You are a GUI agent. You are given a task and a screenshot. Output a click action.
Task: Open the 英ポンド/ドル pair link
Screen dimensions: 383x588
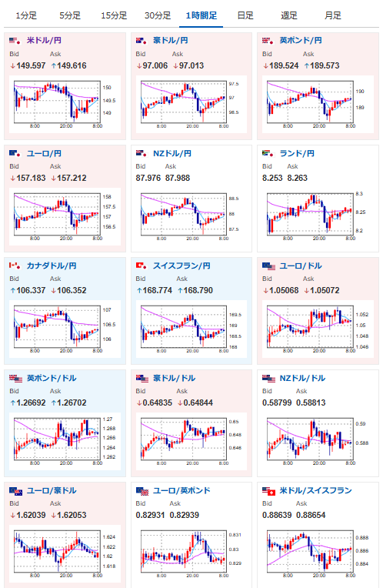[x=52, y=378]
